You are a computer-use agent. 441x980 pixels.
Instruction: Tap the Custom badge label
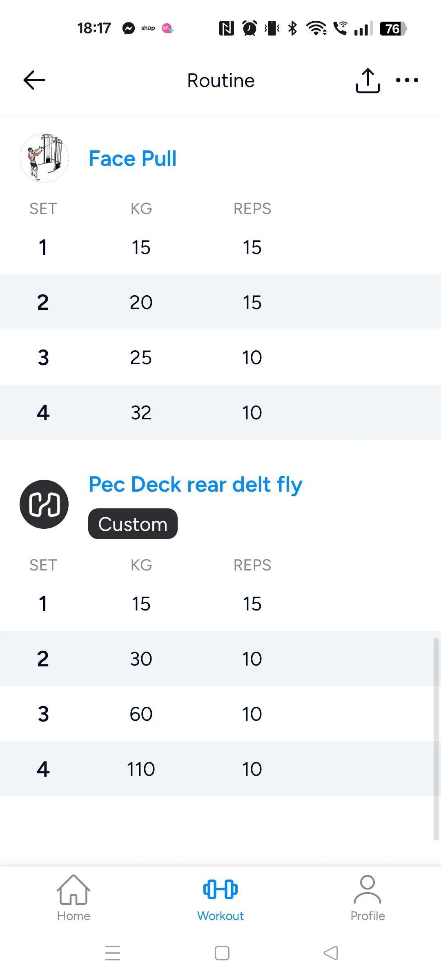click(x=133, y=524)
